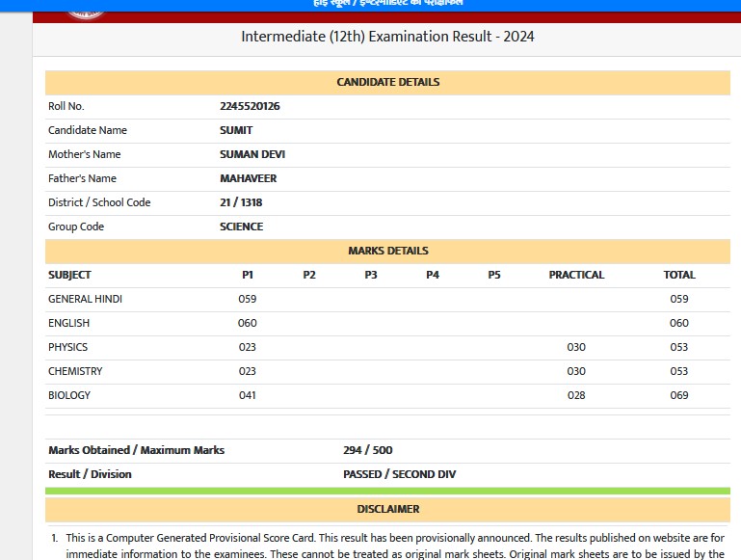Click the TOTAL column header
The width and height of the screenshot is (741, 560).
tap(679, 275)
